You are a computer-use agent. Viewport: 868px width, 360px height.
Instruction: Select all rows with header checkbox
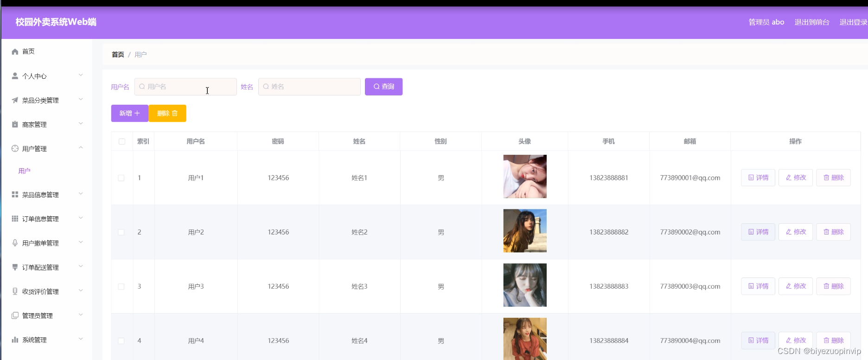122,141
